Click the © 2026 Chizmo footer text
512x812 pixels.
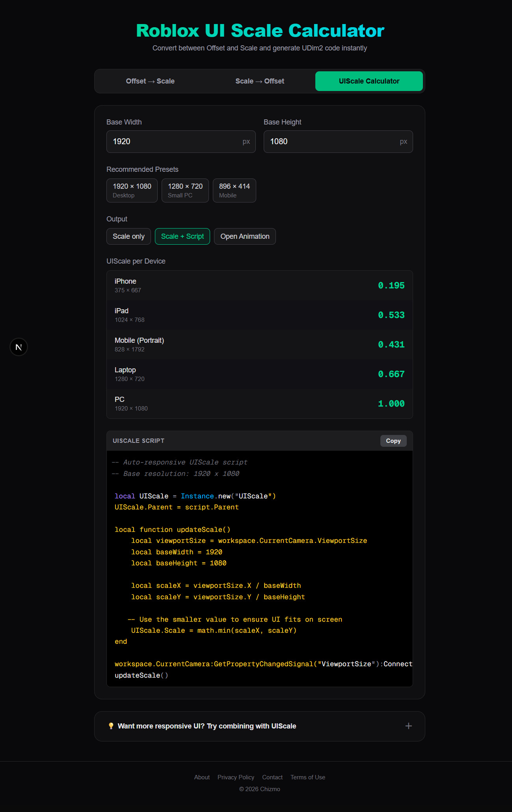(x=260, y=789)
